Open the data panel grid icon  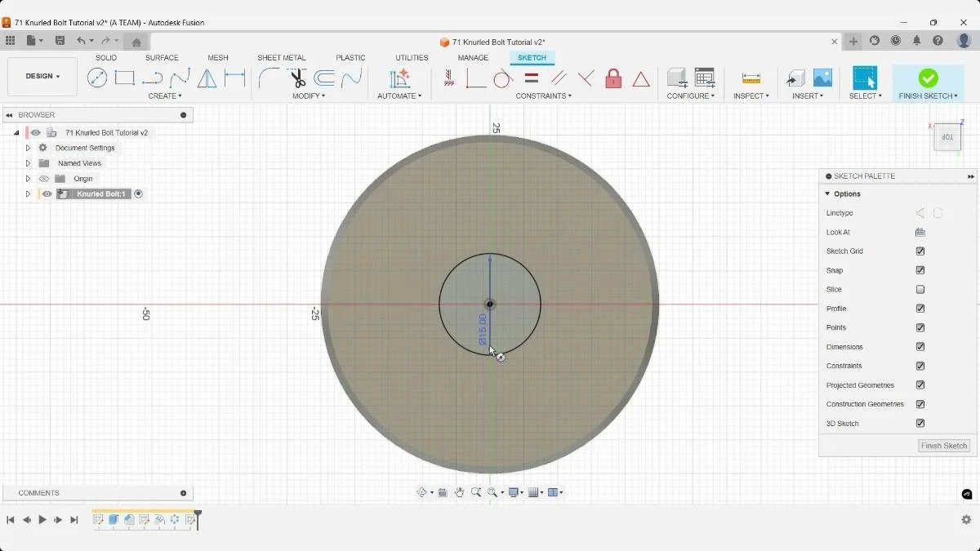click(x=10, y=41)
